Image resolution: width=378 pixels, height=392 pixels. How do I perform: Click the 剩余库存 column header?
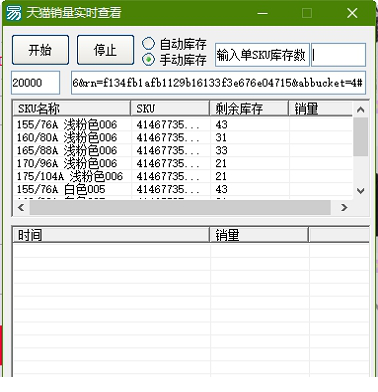(249, 108)
